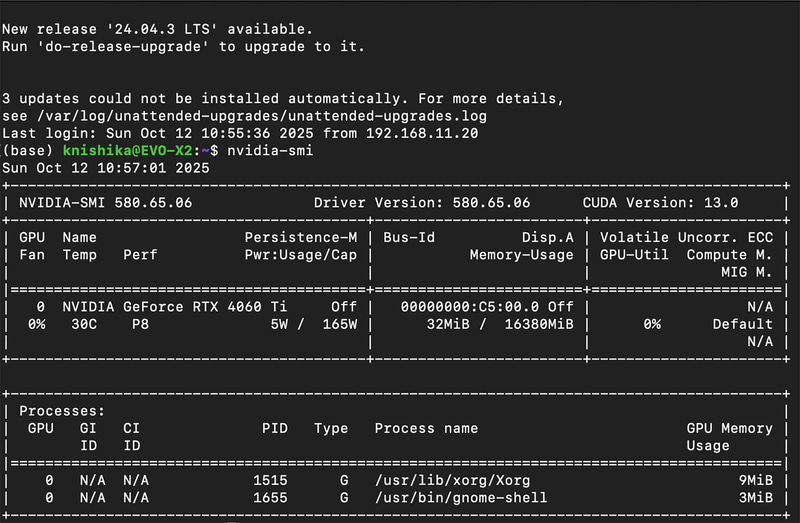Click the Compute M. header

click(x=729, y=255)
